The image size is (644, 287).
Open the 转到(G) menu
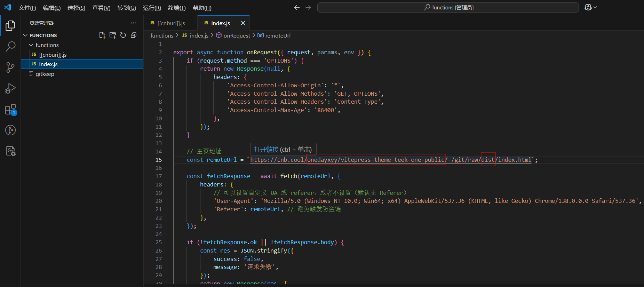(127, 8)
